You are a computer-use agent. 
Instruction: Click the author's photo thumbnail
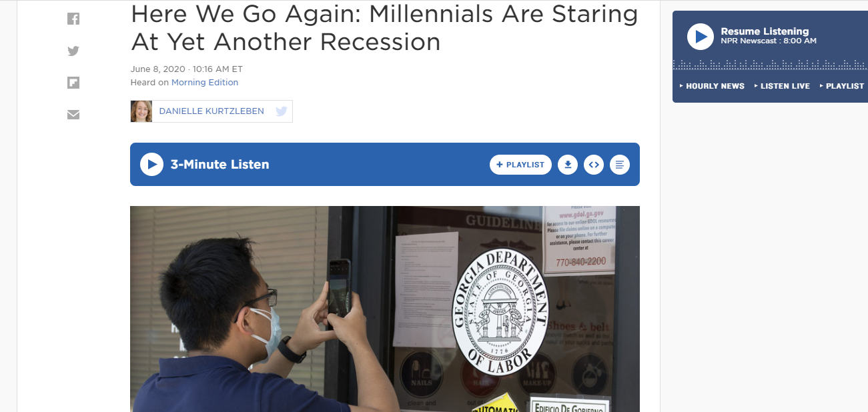pos(141,111)
